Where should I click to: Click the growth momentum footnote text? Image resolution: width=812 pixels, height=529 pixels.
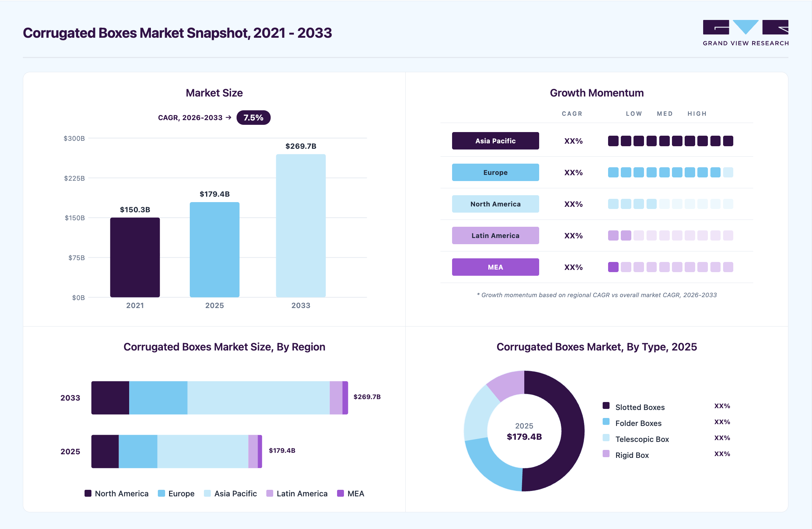tap(597, 295)
